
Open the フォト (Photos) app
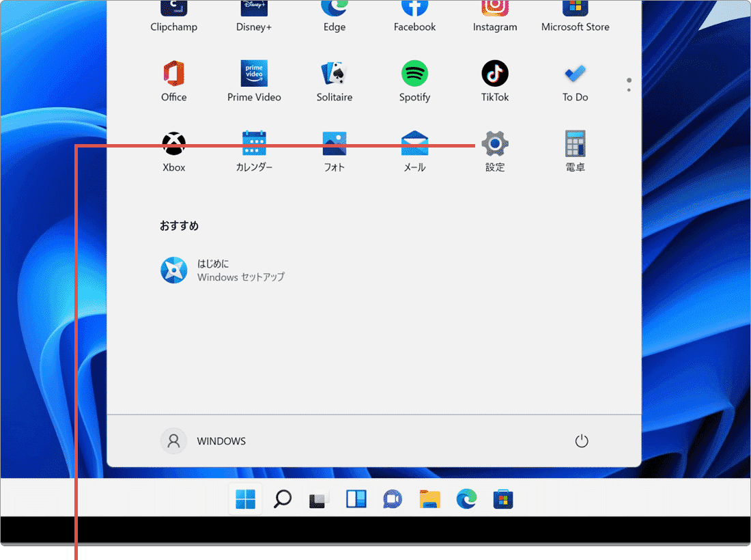coord(335,152)
